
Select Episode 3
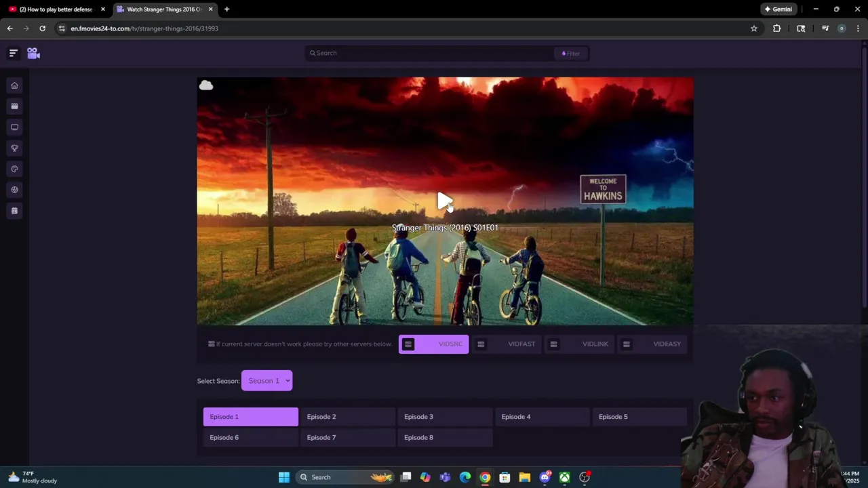click(x=445, y=417)
